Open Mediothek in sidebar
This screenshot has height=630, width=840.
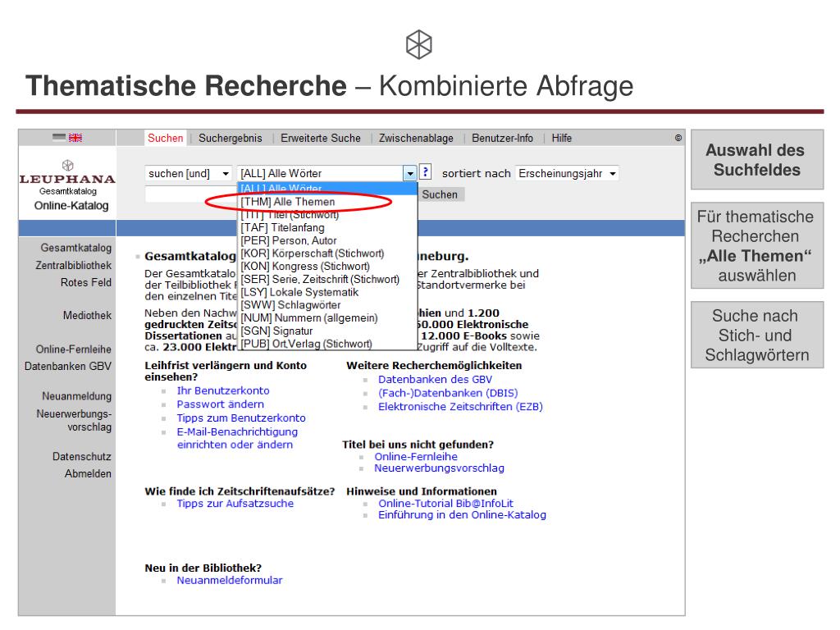pyautogui.click(x=87, y=316)
